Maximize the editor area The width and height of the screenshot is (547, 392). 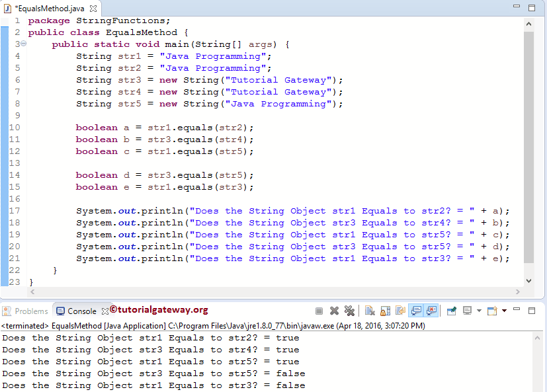(x=532, y=8)
